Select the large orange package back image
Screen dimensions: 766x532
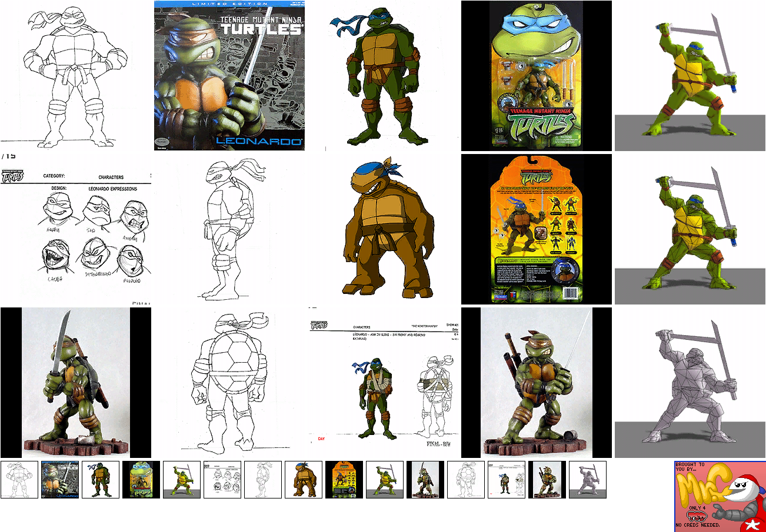(537, 229)
